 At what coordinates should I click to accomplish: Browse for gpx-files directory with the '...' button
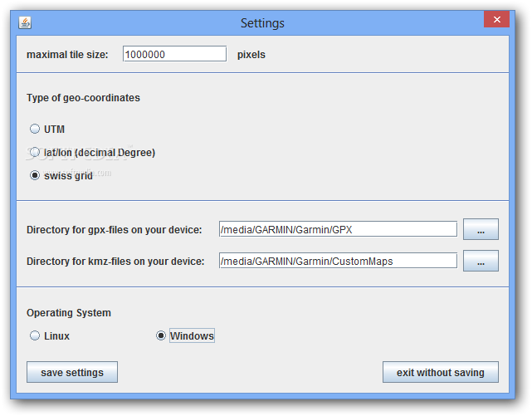[x=481, y=229]
